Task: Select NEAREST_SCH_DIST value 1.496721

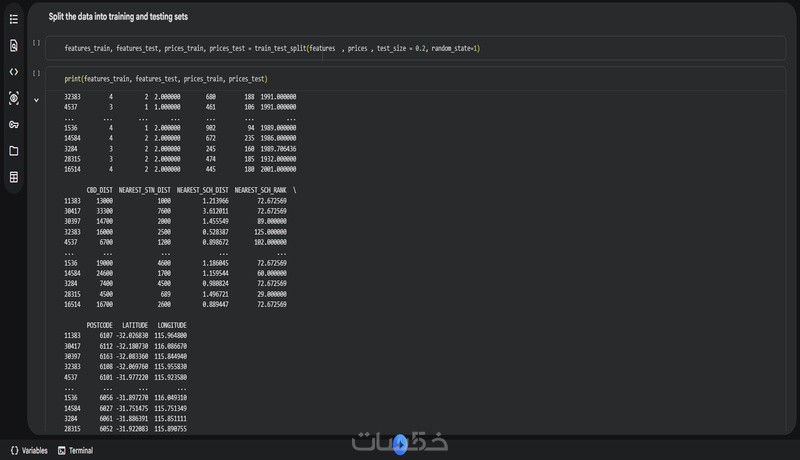Action: (x=215, y=294)
